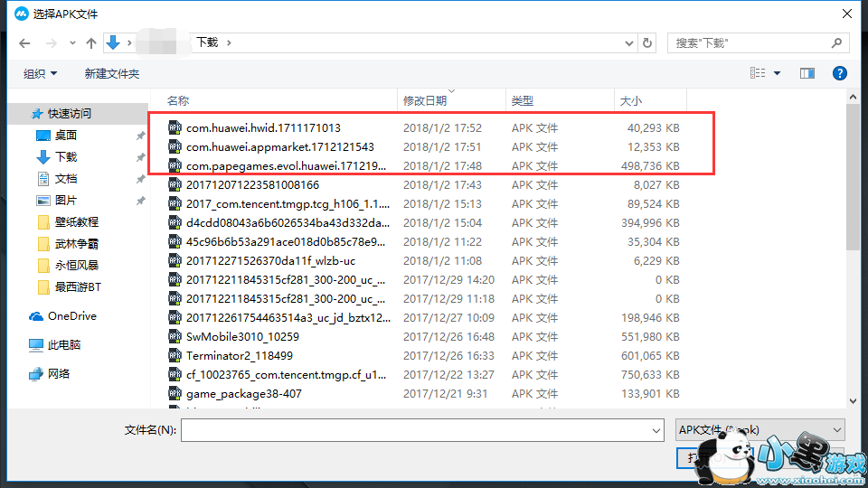Screen dimensions: 868x488
Task: Open the 永恒风暴 folder
Action: (x=76, y=266)
